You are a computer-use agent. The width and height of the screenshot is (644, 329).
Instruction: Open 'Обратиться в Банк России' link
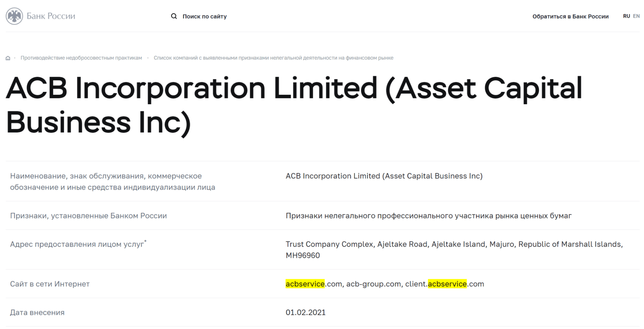coord(570,16)
